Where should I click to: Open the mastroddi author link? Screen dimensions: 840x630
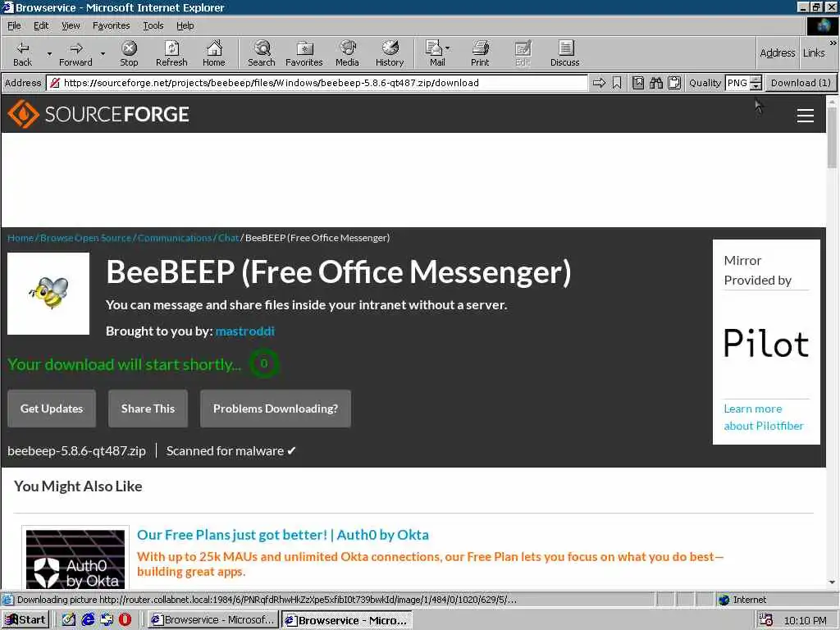(244, 331)
